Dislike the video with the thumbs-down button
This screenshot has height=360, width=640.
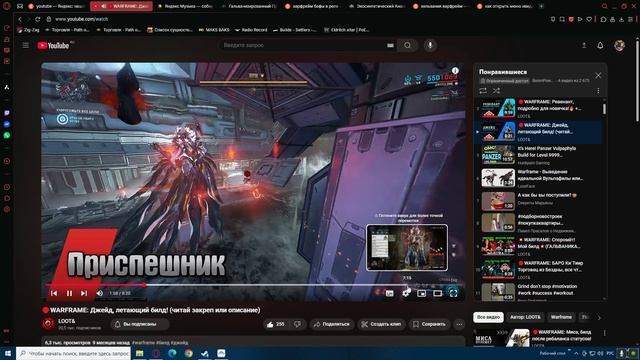point(298,324)
